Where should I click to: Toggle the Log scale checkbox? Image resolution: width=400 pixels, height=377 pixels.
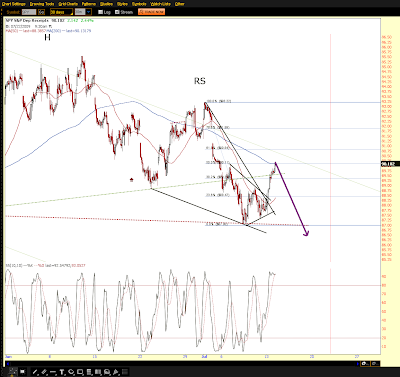(x=100, y=12)
